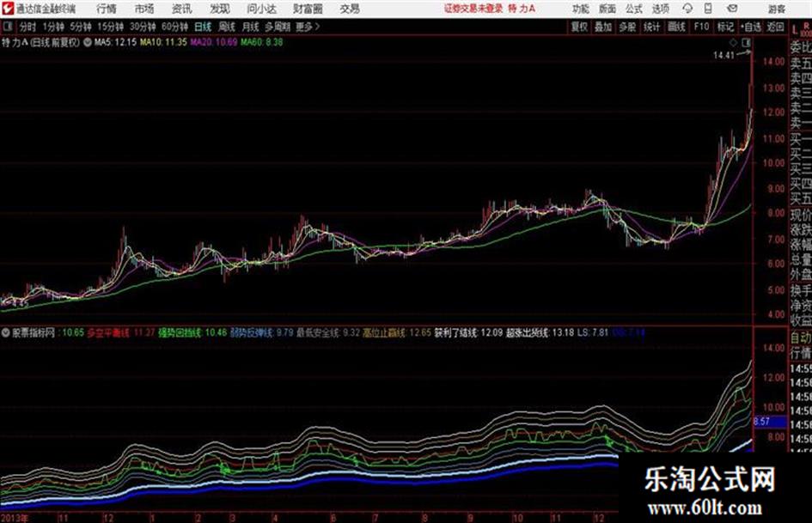Click the 复权 toolbar button
Viewport: 812px width, 523px height.
(x=579, y=27)
